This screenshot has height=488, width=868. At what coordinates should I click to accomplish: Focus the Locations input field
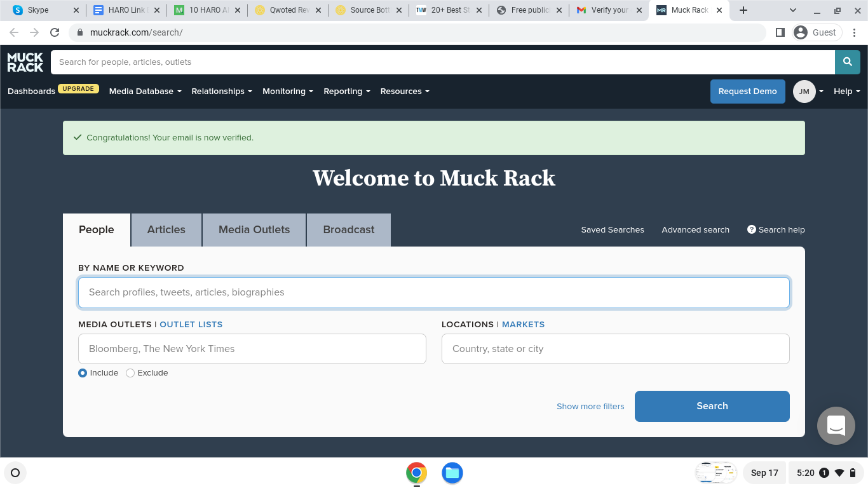click(616, 349)
